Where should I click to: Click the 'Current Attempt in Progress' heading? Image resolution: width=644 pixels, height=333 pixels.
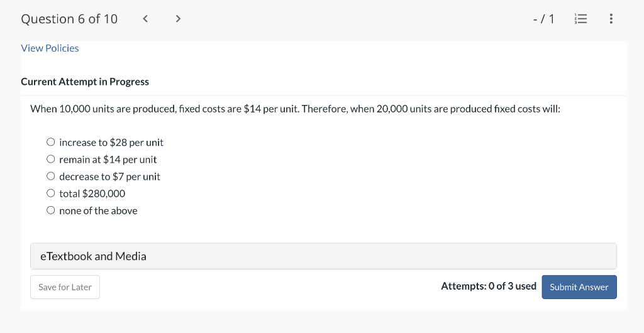pos(85,82)
